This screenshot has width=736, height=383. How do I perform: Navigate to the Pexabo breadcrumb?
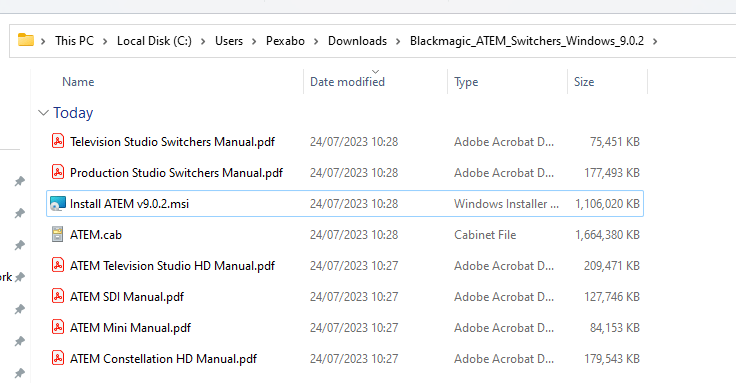[x=285, y=41]
